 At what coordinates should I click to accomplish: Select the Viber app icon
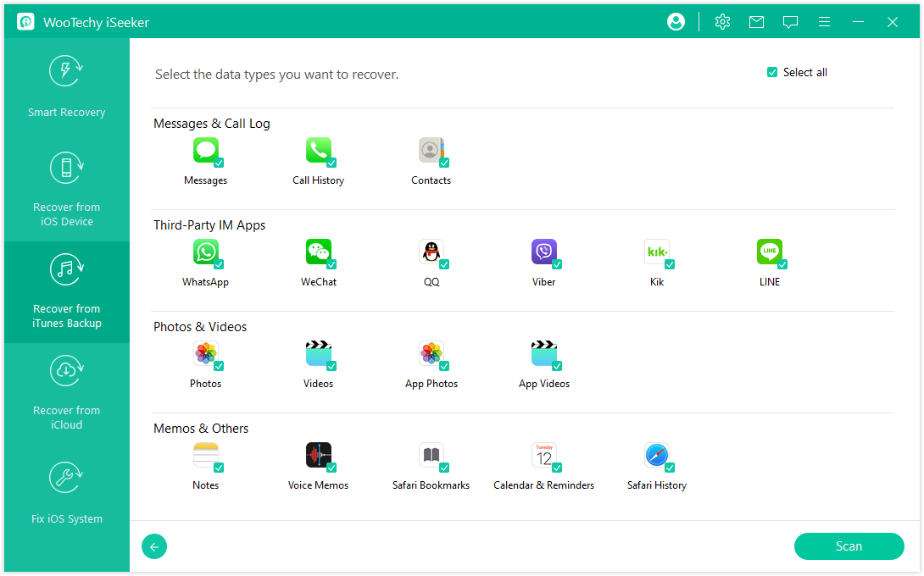click(544, 252)
